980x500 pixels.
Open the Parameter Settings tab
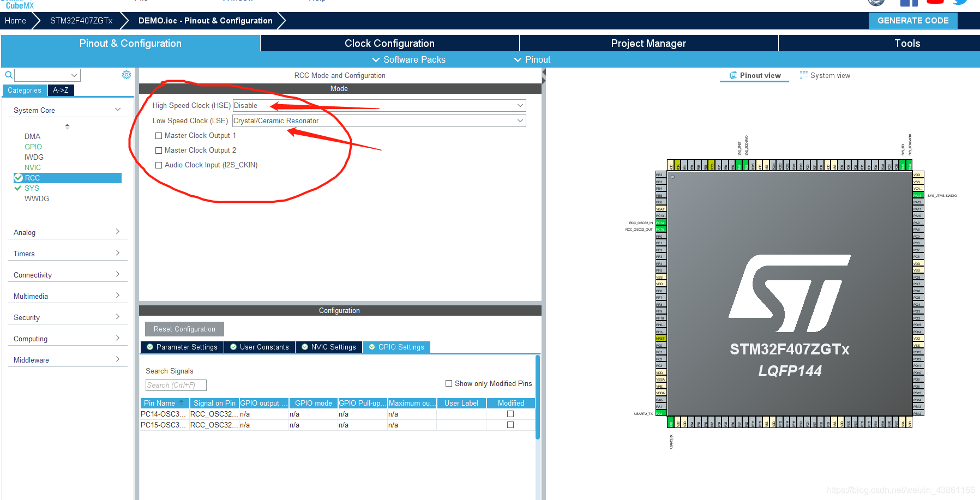pyautogui.click(x=182, y=347)
